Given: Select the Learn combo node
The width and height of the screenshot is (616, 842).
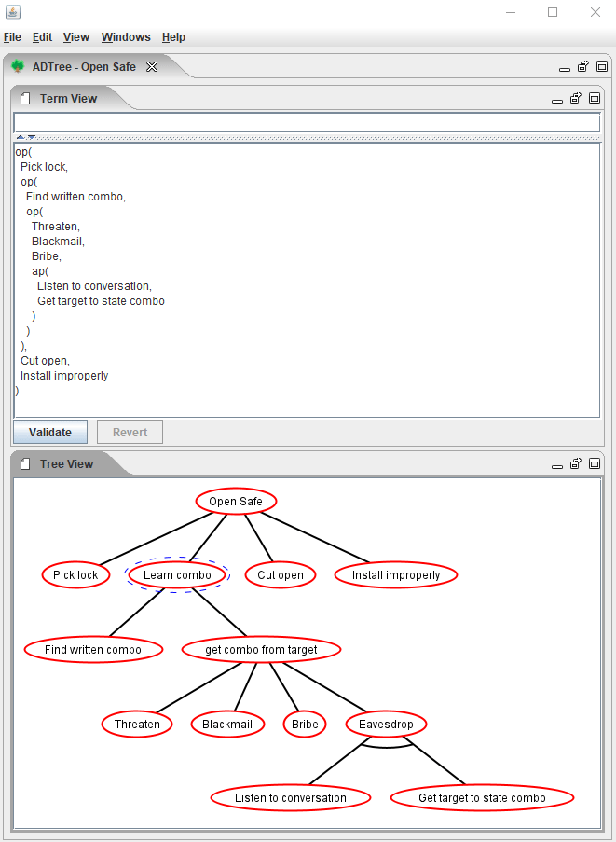Looking at the screenshot, I should [x=177, y=575].
